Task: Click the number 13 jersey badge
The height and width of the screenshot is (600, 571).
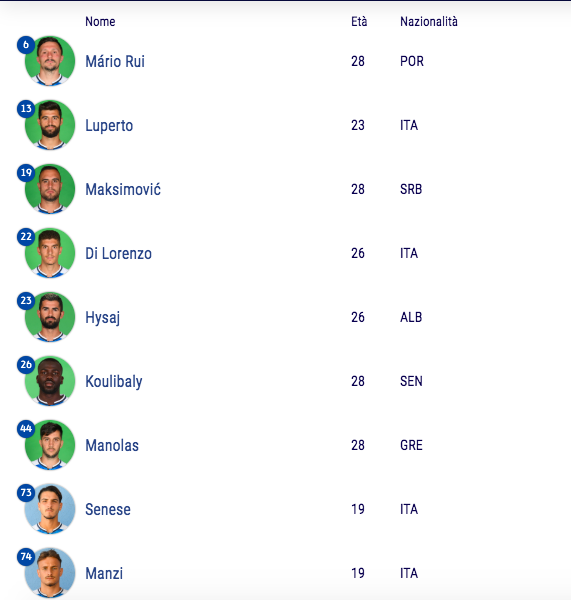Action: pyautogui.click(x=26, y=109)
